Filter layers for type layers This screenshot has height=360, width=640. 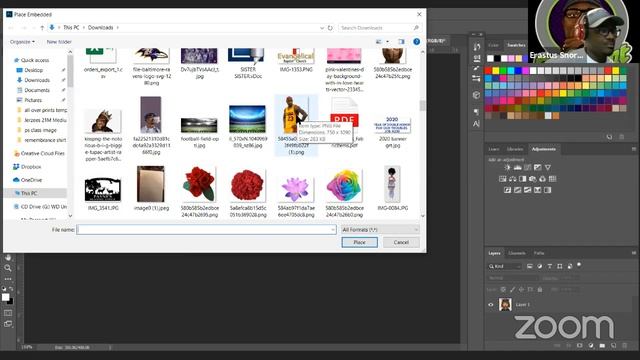[x=550, y=266]
